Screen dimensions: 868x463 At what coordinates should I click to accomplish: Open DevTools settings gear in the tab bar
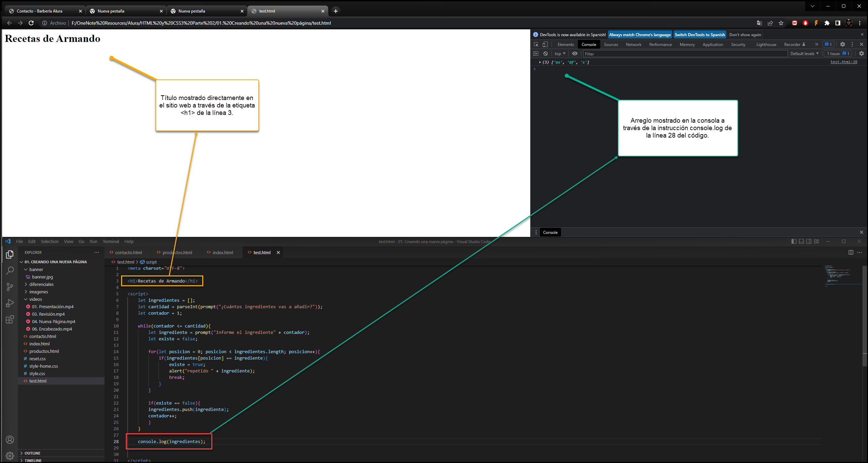coord(843,44)
